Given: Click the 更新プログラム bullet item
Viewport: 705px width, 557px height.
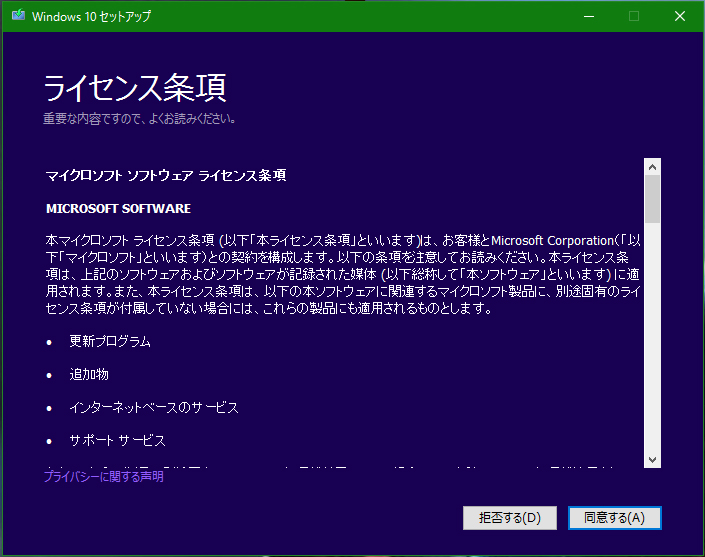Looking at the screenshot, I should point(110,342).
